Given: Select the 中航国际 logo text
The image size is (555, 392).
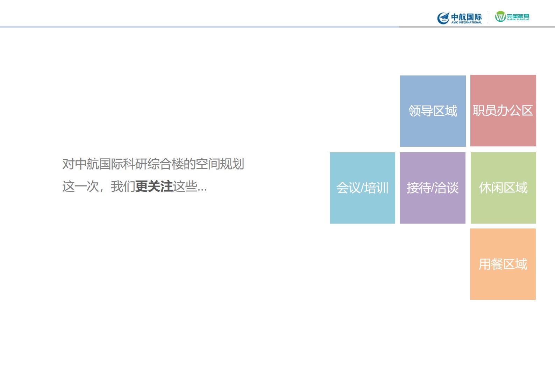Looking at the screenshot, I should pos(466,16).
